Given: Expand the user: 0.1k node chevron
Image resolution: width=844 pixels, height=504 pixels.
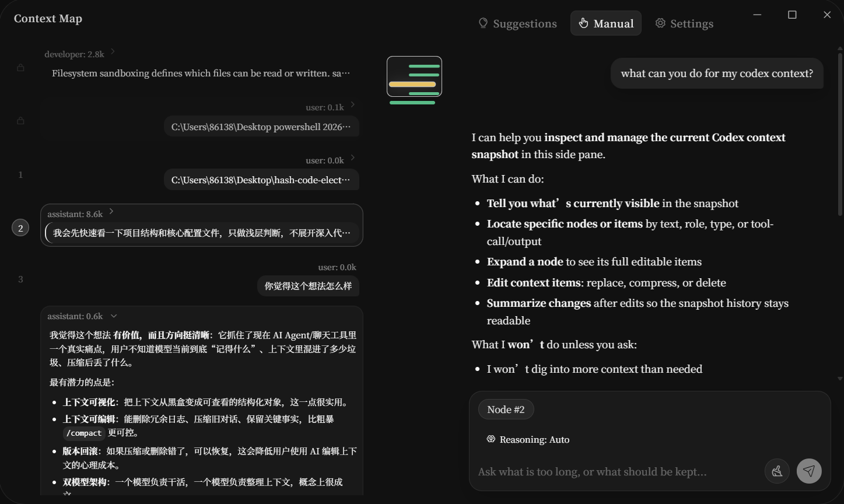Looking at the screenshot, I should coord(352,105).
